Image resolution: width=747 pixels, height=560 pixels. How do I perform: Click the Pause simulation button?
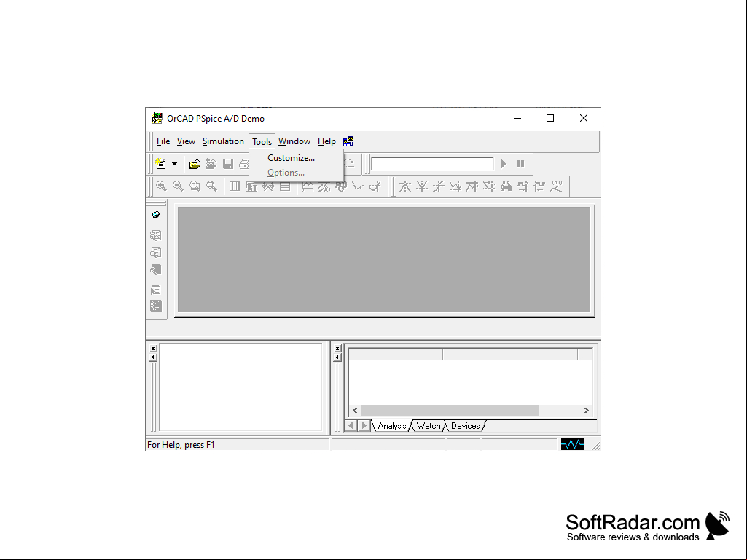pos(520,165)
